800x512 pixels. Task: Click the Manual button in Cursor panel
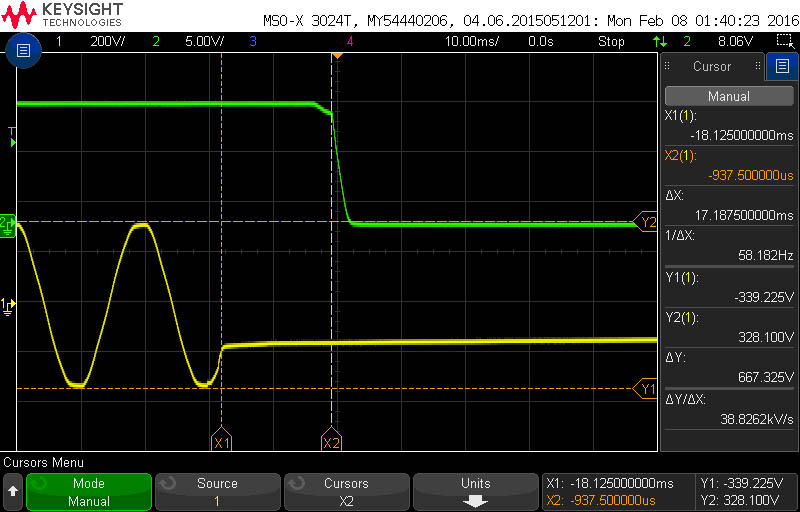[729, 96]
